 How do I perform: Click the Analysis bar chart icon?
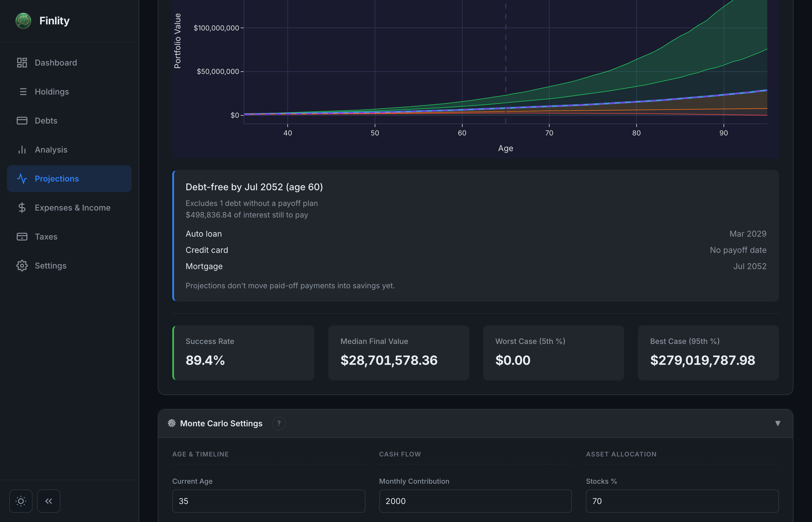click(22, 149)
